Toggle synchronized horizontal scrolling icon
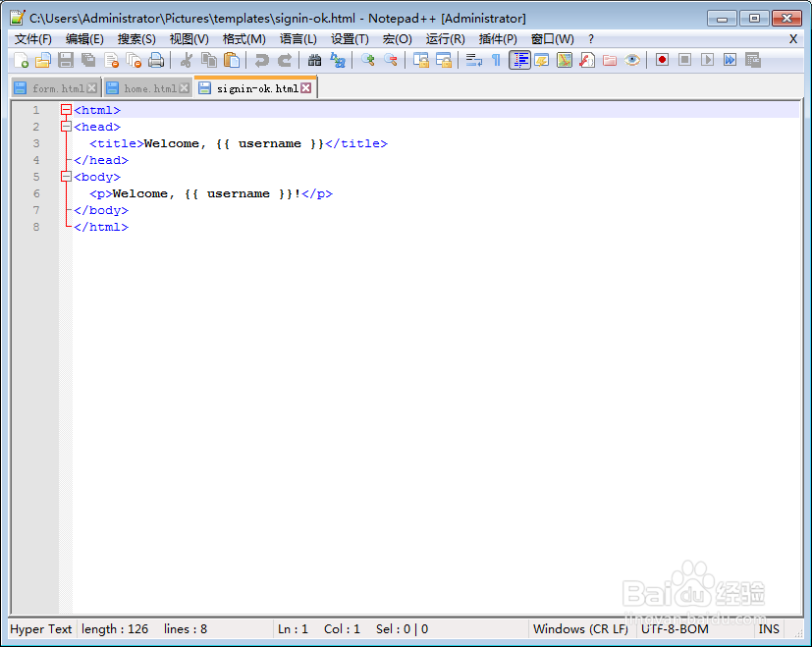Screen dimensions: 812x647 [443, 60]
